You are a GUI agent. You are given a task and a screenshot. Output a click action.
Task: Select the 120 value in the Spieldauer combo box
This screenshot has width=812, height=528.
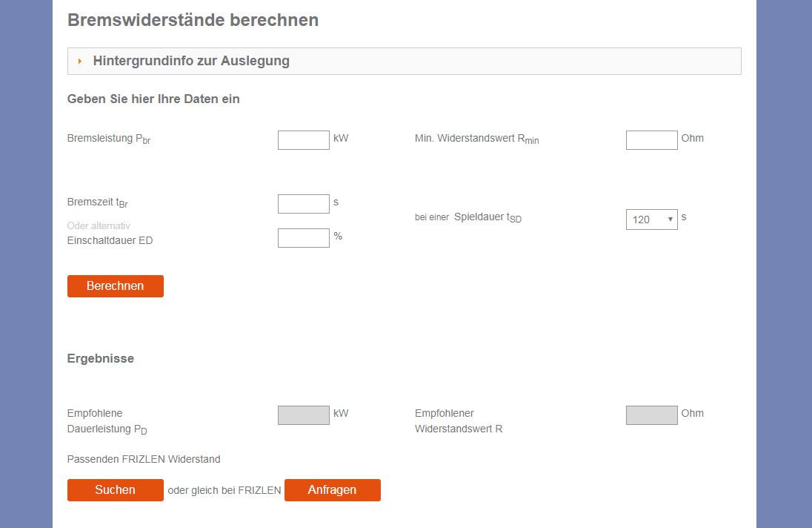point(645,220)
